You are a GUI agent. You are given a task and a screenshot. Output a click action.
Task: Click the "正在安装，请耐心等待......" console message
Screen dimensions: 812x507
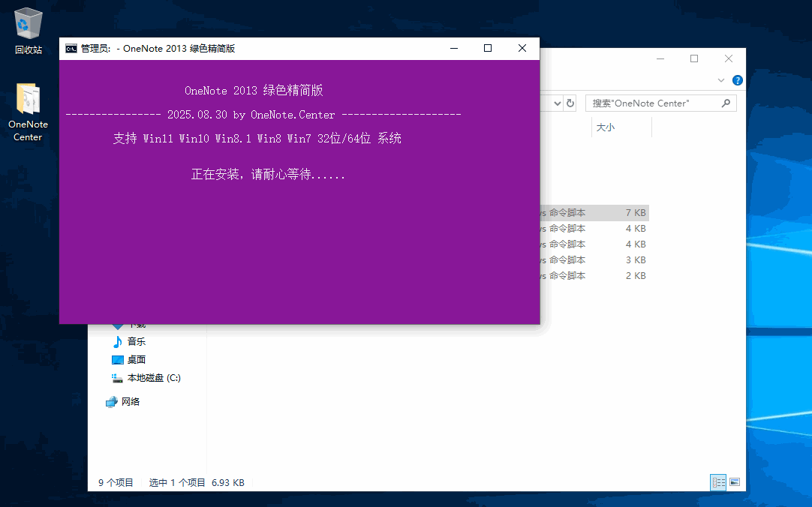268,174
